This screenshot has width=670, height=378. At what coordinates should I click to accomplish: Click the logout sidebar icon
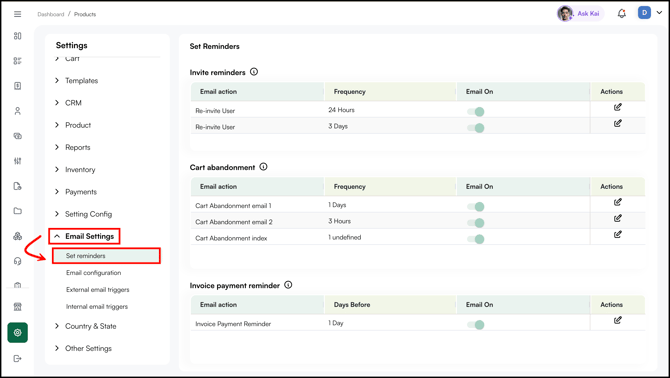tap(18, 358)
